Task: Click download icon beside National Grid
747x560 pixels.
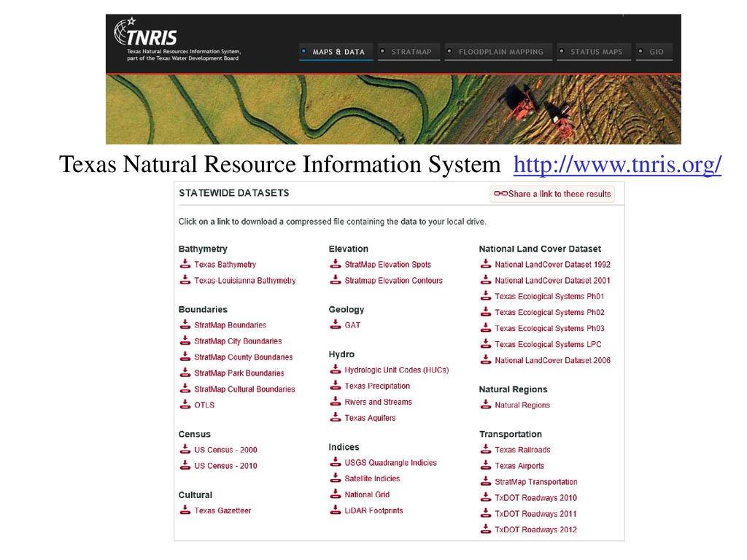Action: point(336,494)
